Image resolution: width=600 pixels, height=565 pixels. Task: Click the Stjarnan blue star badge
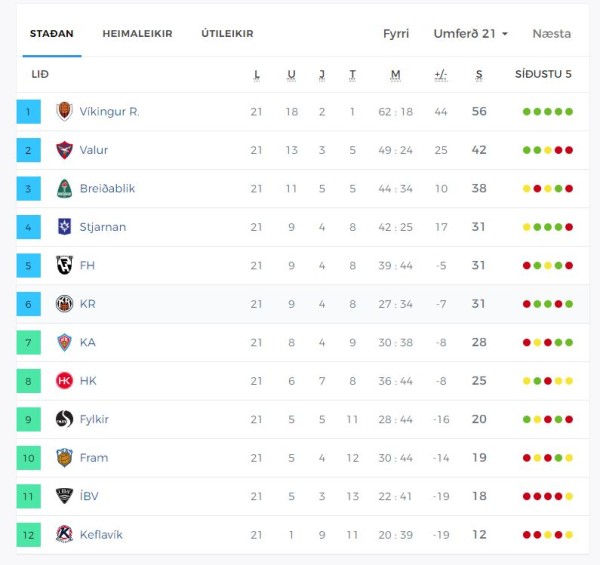[x=64, y=227]
